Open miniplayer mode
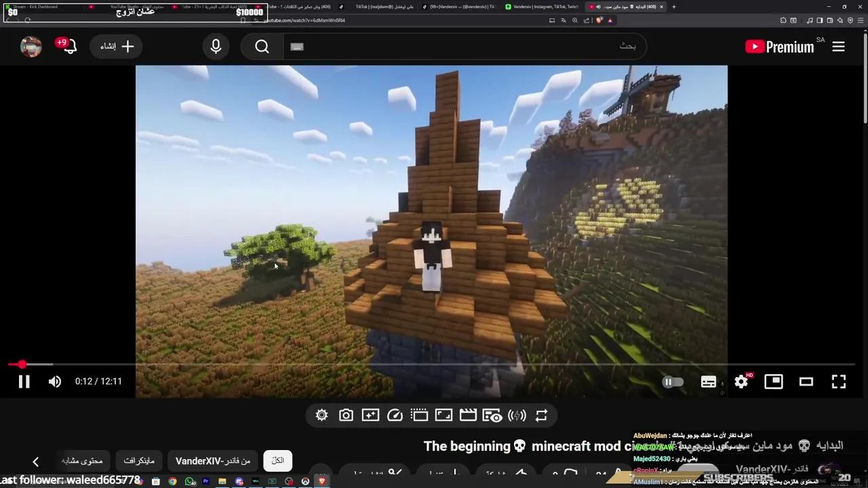The height and width of the screenshot is (488, 868). [x=774, y=382]
